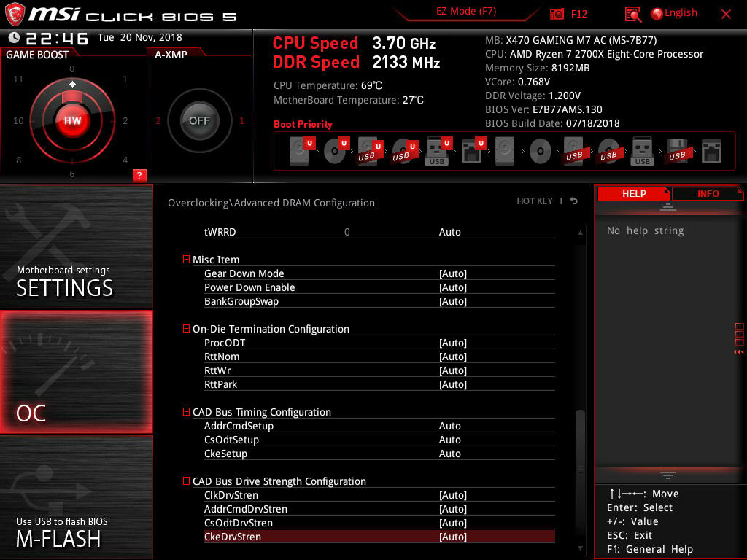747x560 pixels.
Task: Click the clock icon beside the time
Action: pos(14,37)
